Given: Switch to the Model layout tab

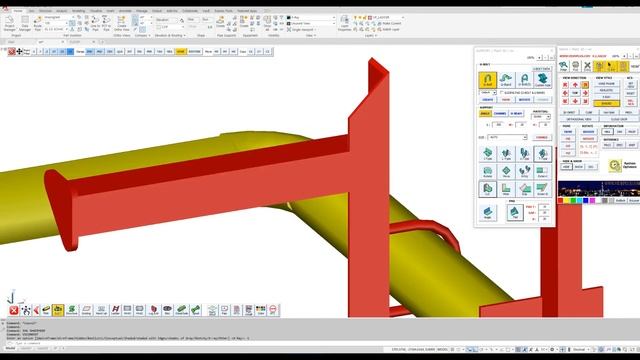Looking at the screenshot, I should click(10, 349).
